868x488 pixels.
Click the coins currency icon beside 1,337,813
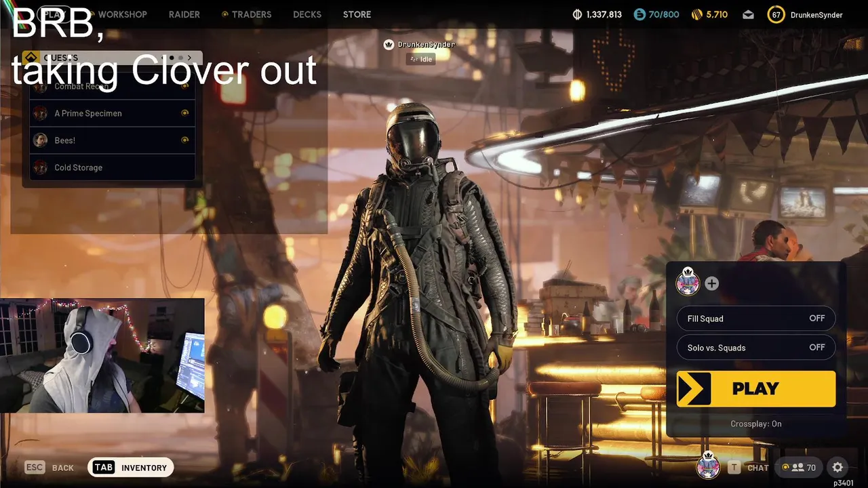point(578,14)
